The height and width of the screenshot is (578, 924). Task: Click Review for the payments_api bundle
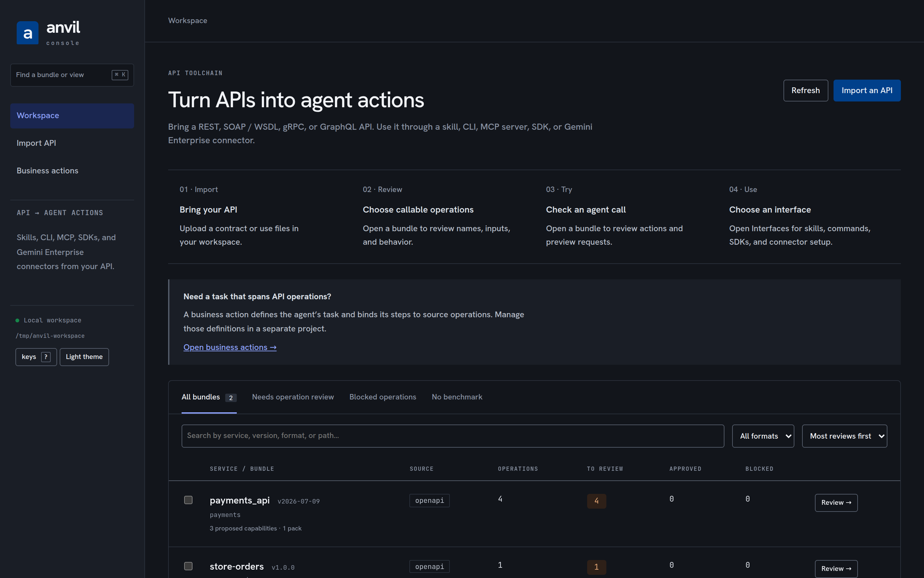(x=836, y=503)
